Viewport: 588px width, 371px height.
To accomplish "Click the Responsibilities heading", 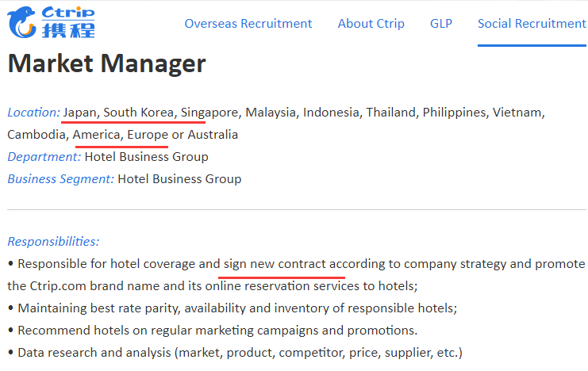I will coord(53,241).
